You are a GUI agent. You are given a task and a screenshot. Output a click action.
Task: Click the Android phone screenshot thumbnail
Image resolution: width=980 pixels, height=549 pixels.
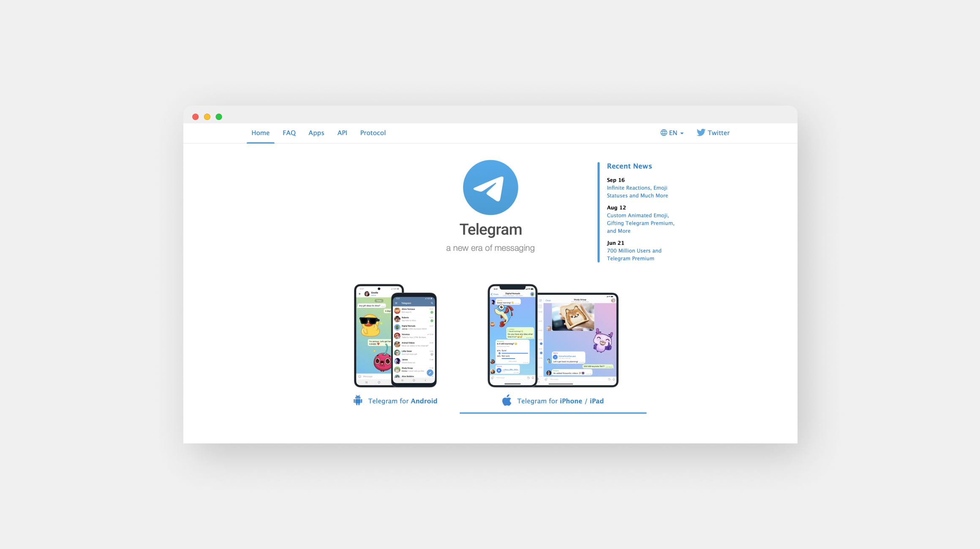tap(396, 335)
